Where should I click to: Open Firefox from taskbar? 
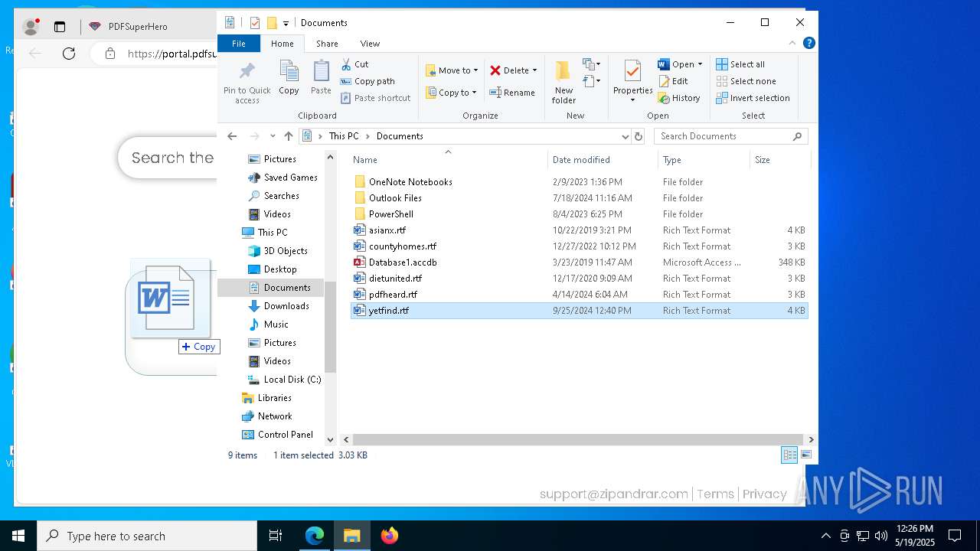(x=390, y=536)
